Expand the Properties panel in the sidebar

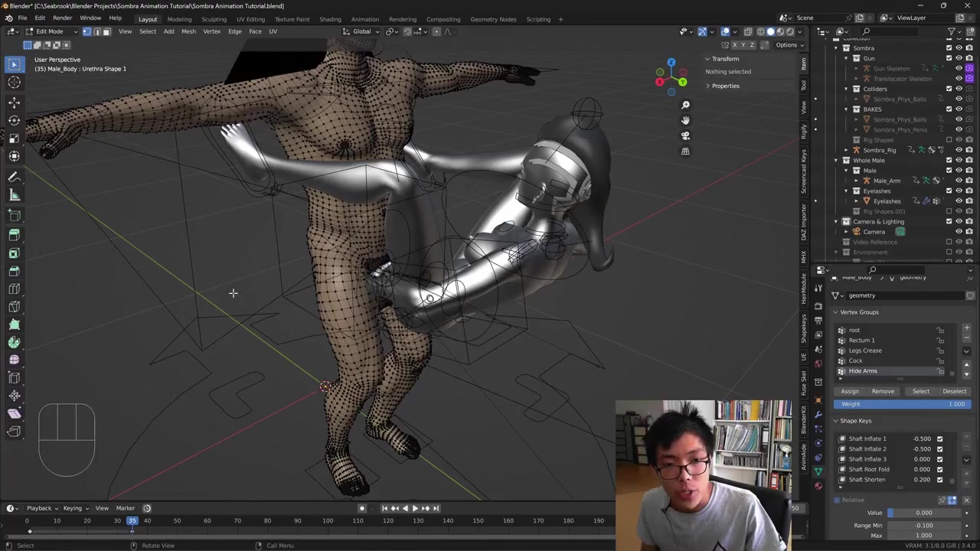725,86
